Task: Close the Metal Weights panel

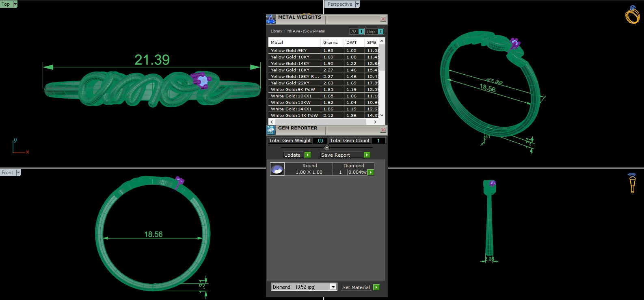Action: pyautogui.click(x=383, y=19)
